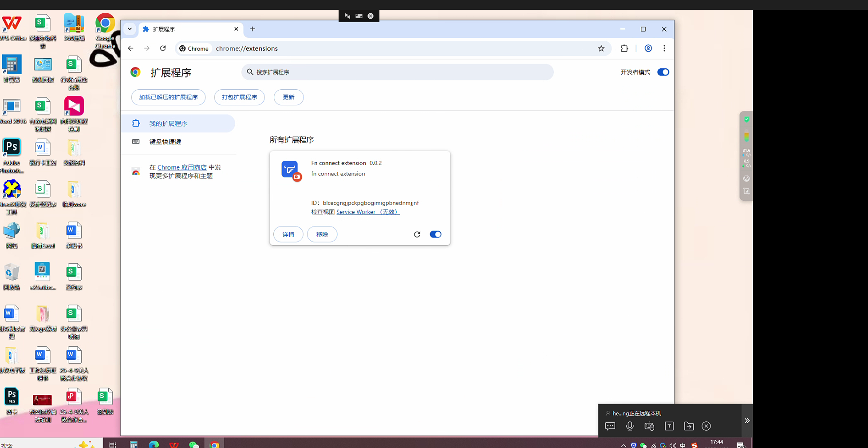Screen dimensions: 868x448
Task: Click the Update extensions button
Action: point(288,97)
